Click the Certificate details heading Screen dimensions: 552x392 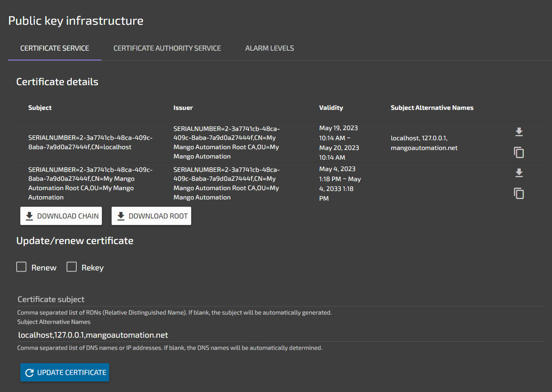57,82
